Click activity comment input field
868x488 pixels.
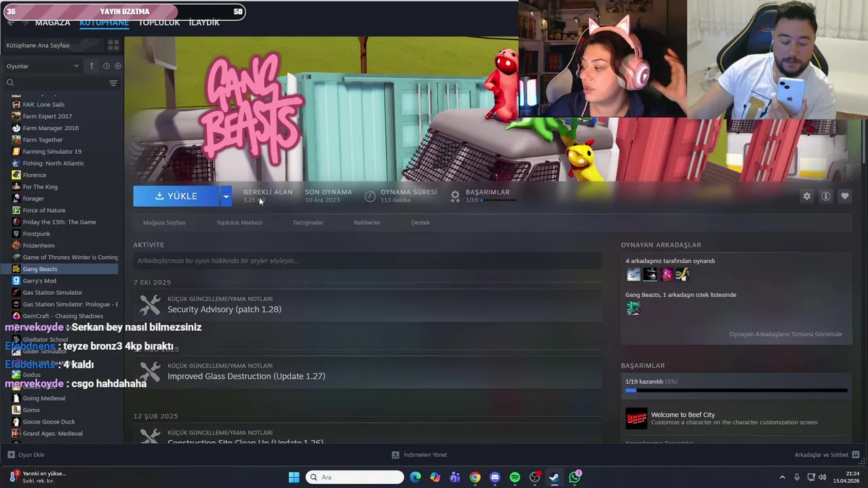(x=368, y=261)
